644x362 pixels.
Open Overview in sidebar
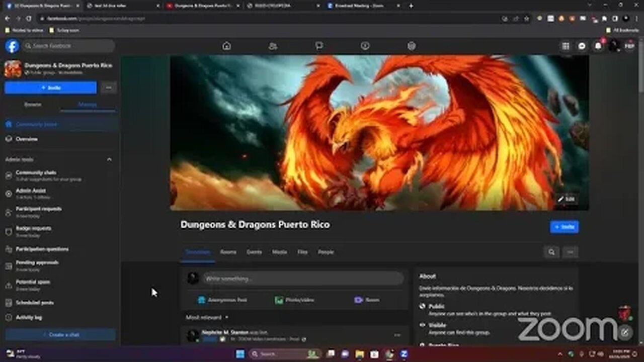pos(60,139)
